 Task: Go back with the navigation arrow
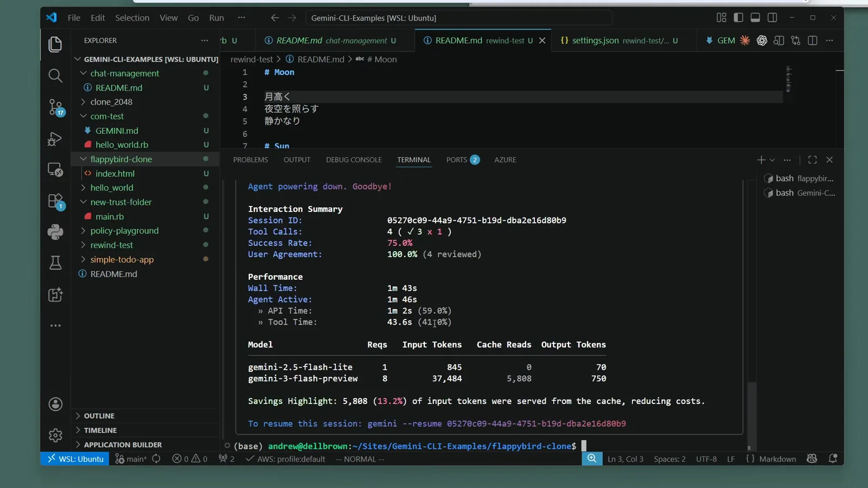coord(275,18)
